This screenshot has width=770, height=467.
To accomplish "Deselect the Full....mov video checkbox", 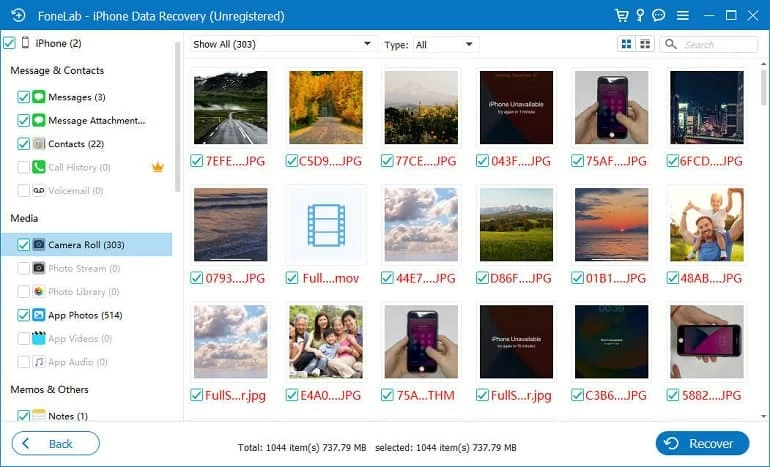I will pyautogui.click(x=291, y=278).
